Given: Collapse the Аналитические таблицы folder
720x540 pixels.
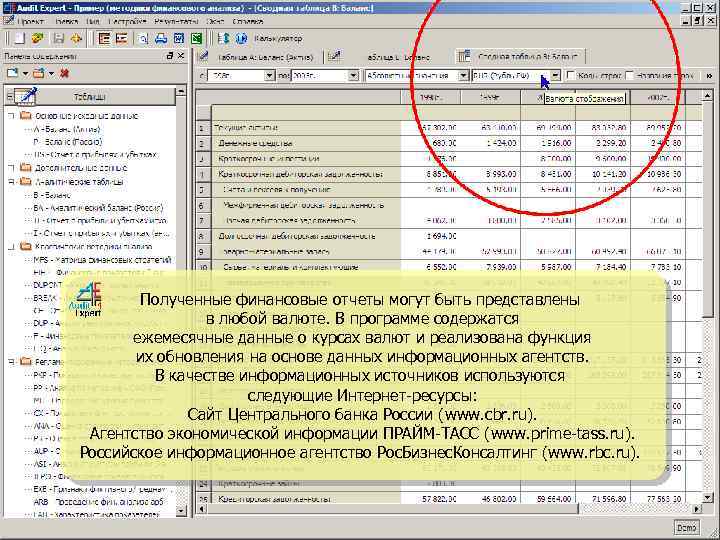Looking at the screenshot, I should (x=11, y=182).
